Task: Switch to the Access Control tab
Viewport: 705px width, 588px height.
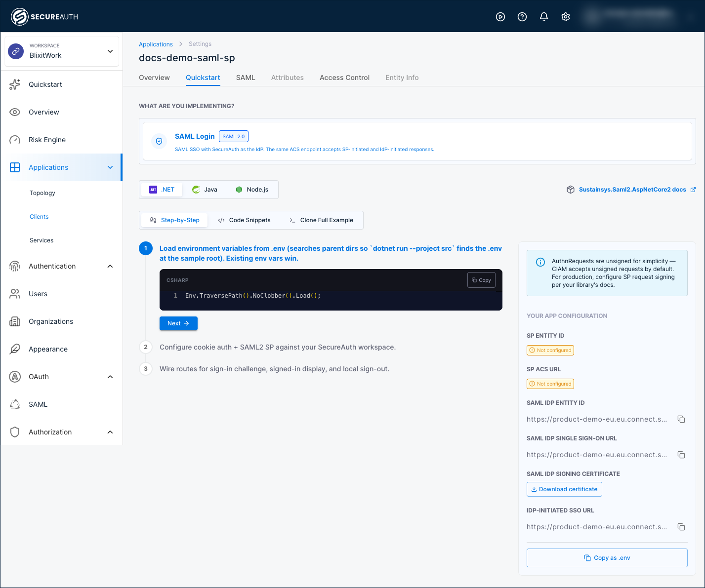Action: point(344,78)
